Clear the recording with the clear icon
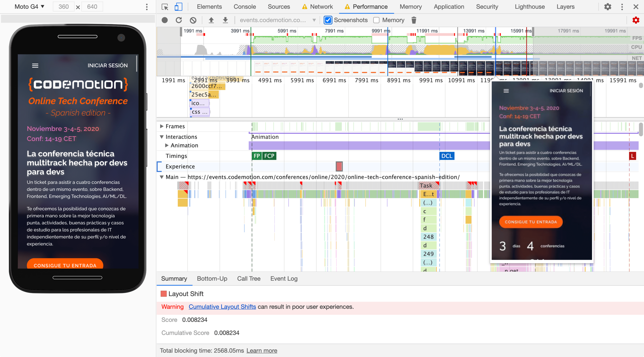644x357 pixels. coord(193,20)
